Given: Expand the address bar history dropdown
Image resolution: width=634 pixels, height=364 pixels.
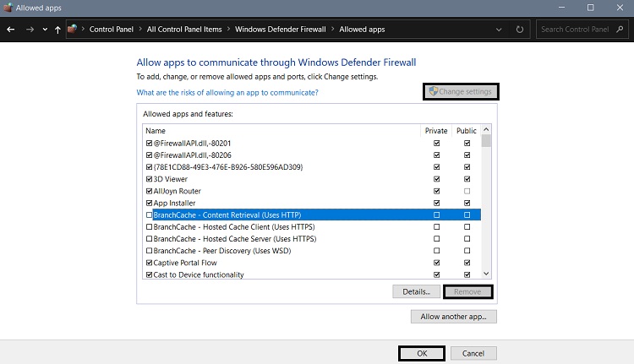Looking at the screenshot, I should pos(499,30).
